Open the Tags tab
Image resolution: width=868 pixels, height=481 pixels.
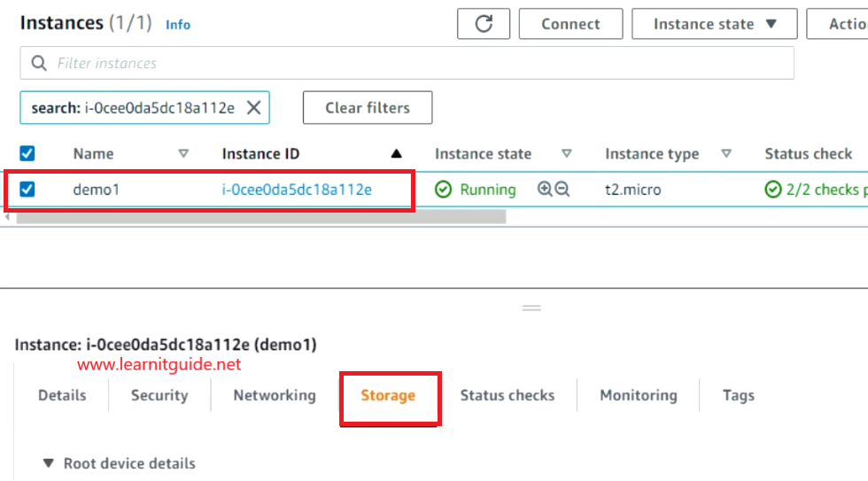click(x=739, y=395)
